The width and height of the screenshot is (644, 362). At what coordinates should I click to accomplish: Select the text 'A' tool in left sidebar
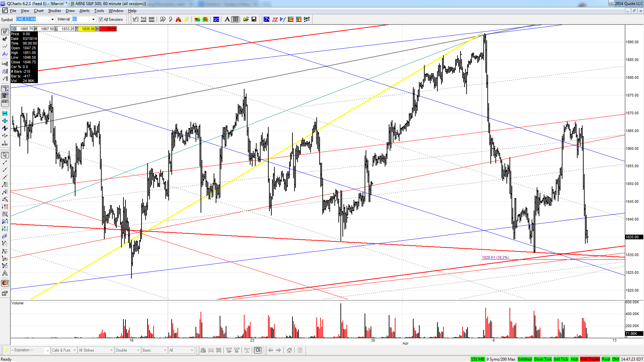pos(5,273)
